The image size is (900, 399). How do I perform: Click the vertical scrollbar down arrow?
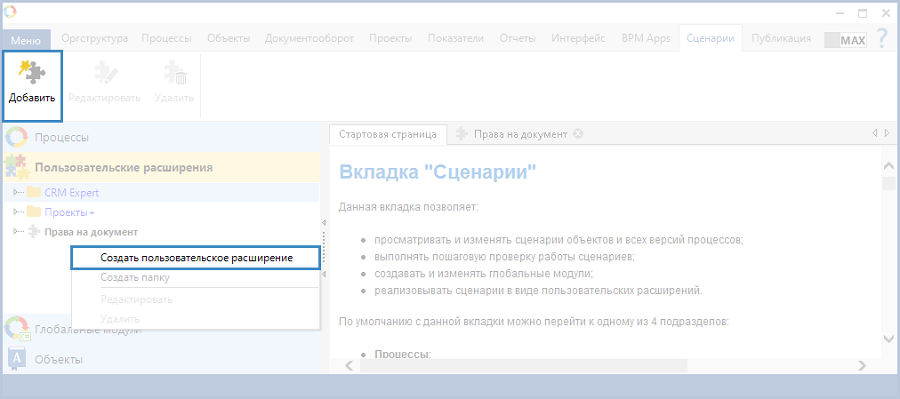pyautogui.click(x=889, y=338)
